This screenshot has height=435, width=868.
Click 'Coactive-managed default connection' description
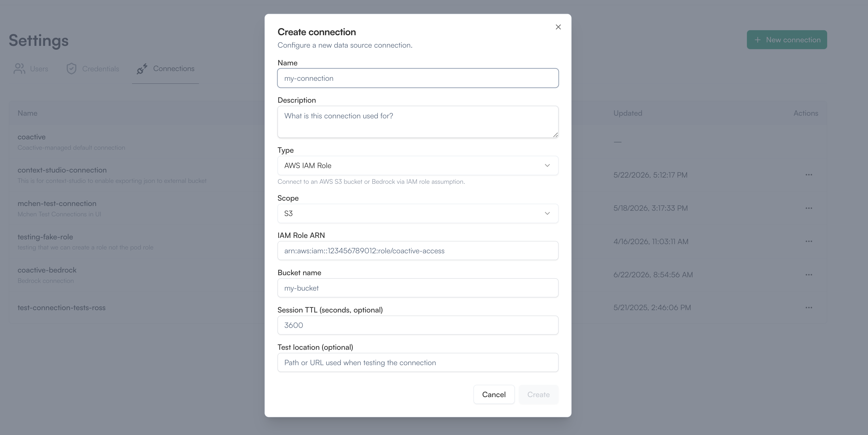click(71, 147)
